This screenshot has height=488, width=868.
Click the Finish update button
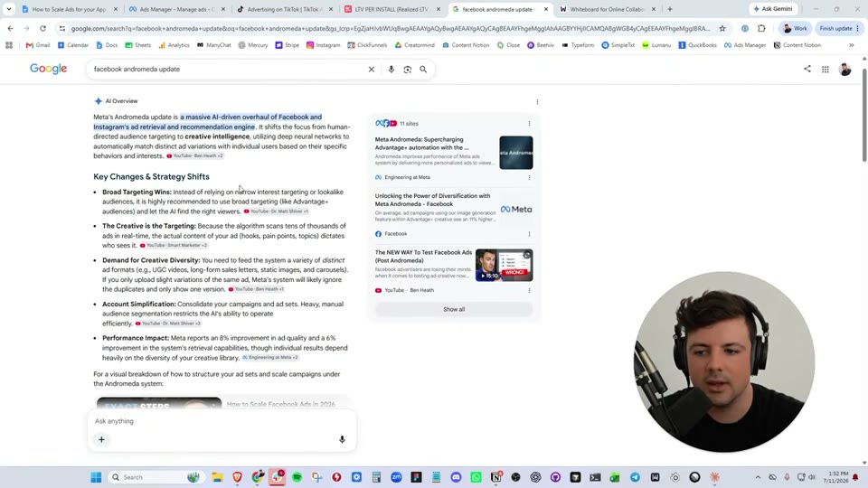coord(840,28)
